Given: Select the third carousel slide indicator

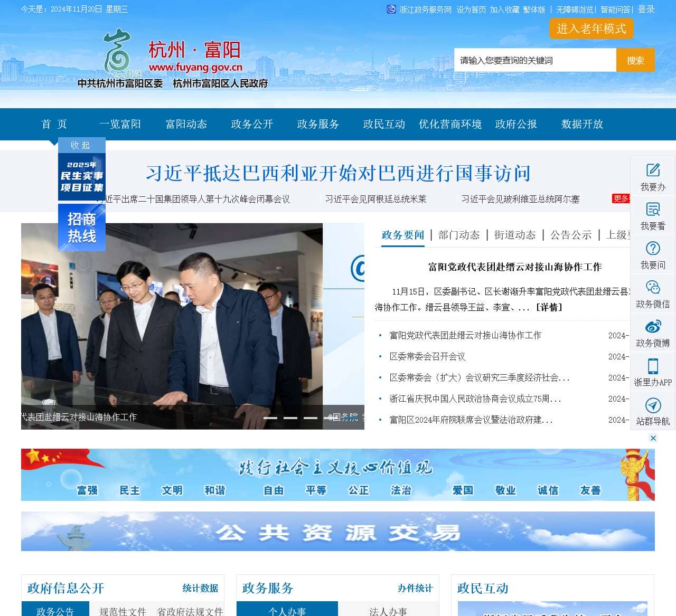Looking at the screenshot, I should (311, 418).
